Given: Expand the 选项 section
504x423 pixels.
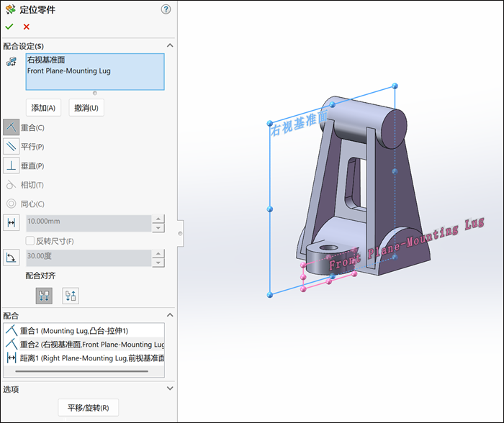Looking at the screenshot, I should pos(170,388).
